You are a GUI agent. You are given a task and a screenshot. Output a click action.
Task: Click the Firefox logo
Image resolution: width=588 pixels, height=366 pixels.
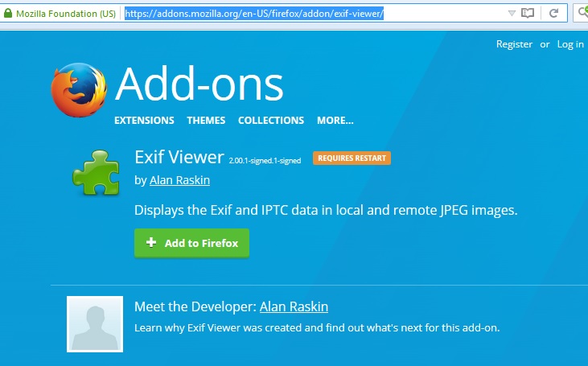(x=79, y=90)
